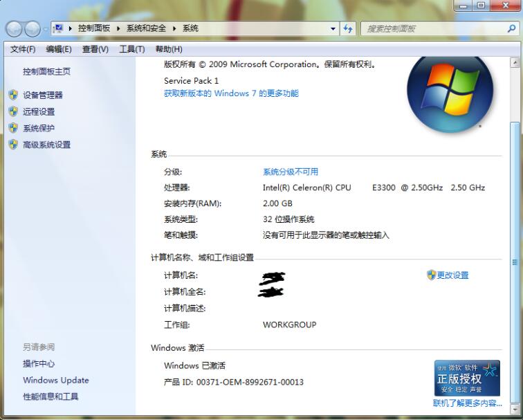Click the vertical scrollbar up arrow
The width and height of the screenshot is (523, 420).
515,62
